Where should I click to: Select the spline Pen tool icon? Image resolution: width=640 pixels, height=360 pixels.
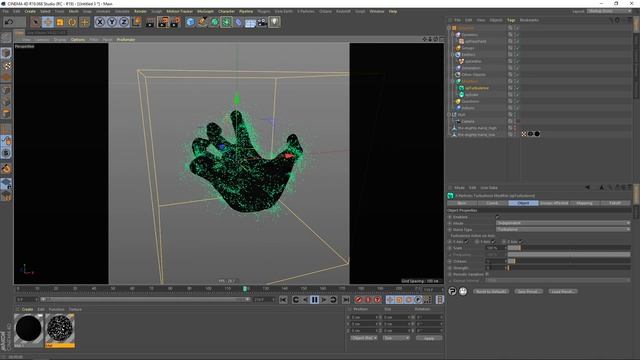coord(202,22)
